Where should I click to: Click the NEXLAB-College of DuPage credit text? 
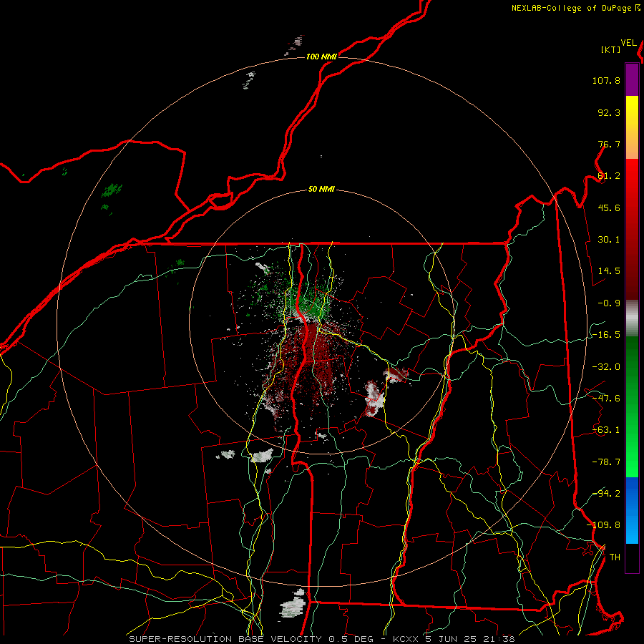click(571, 8)
